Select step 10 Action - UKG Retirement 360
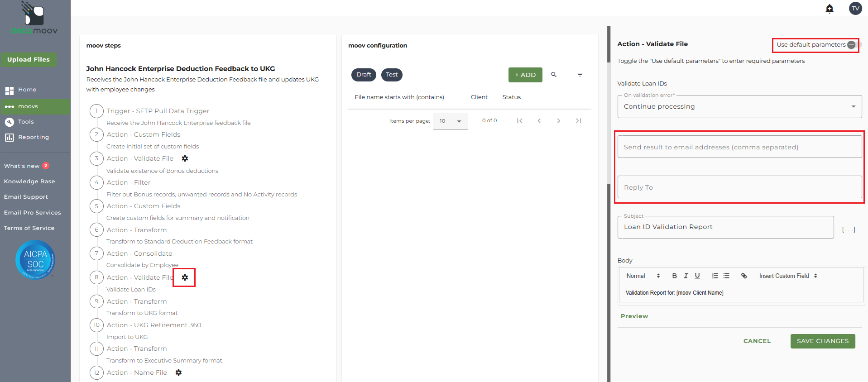Image resolution: width=868 pixels, height=382 pixels. (x=154, y=325)
